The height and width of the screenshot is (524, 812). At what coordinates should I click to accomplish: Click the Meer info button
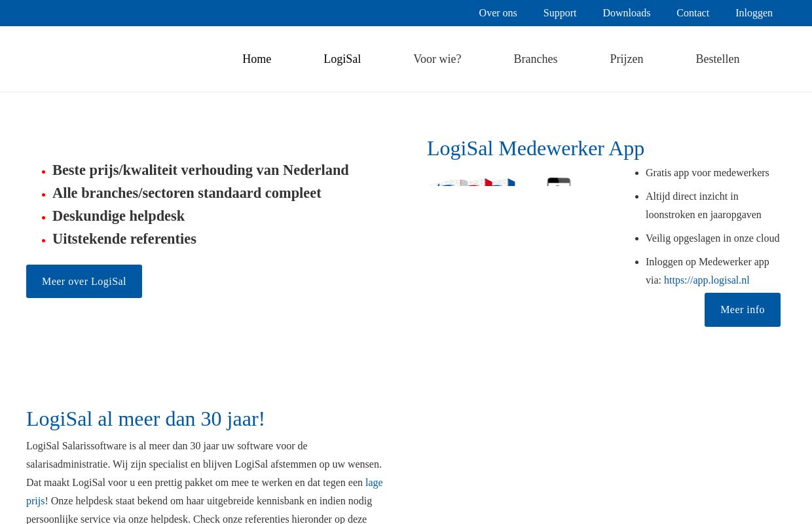[x=743, y=310]
